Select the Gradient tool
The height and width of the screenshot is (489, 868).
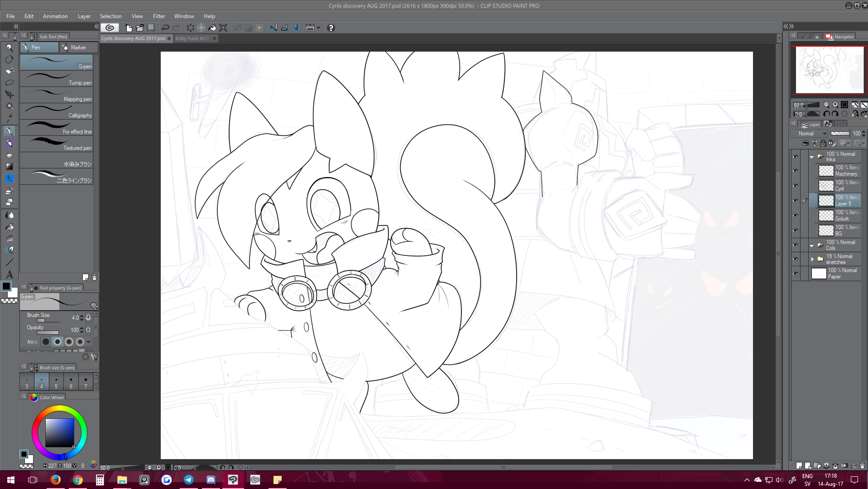9,167
